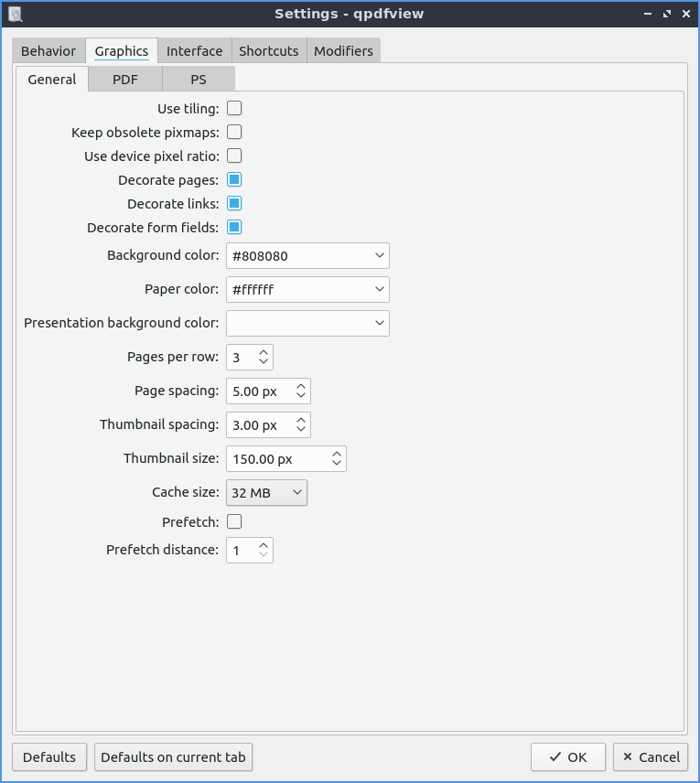Click the qpdfview app icon in title bar

[x=15, y=14]
